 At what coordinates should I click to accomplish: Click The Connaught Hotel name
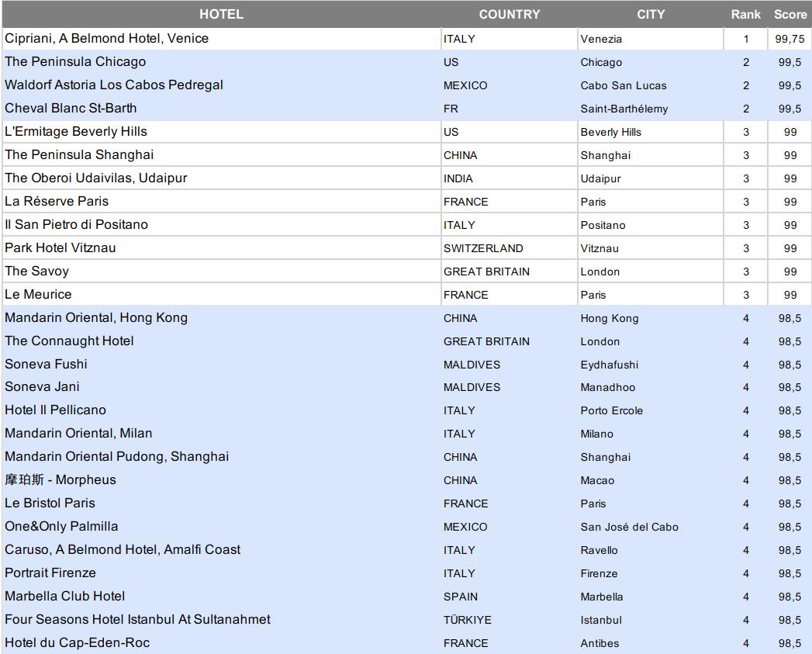click(69, 341)
